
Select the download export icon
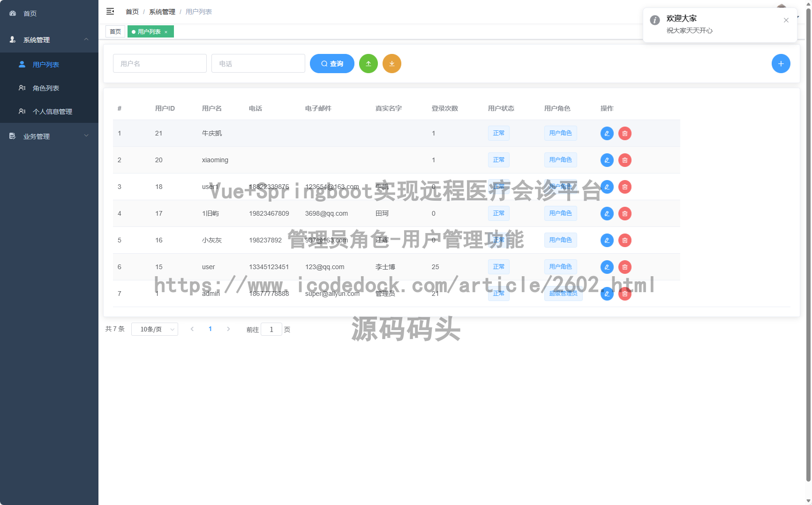[392, 63]
